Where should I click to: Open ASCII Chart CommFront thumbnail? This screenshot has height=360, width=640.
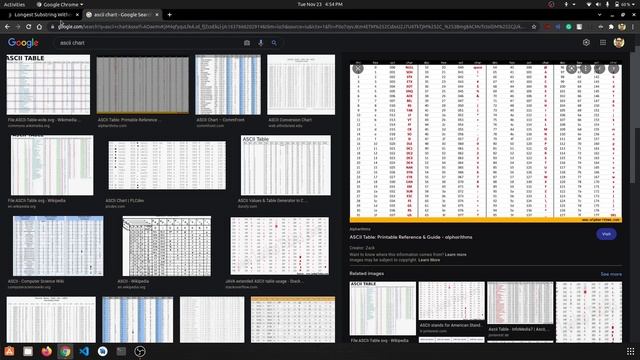[228, 84]
